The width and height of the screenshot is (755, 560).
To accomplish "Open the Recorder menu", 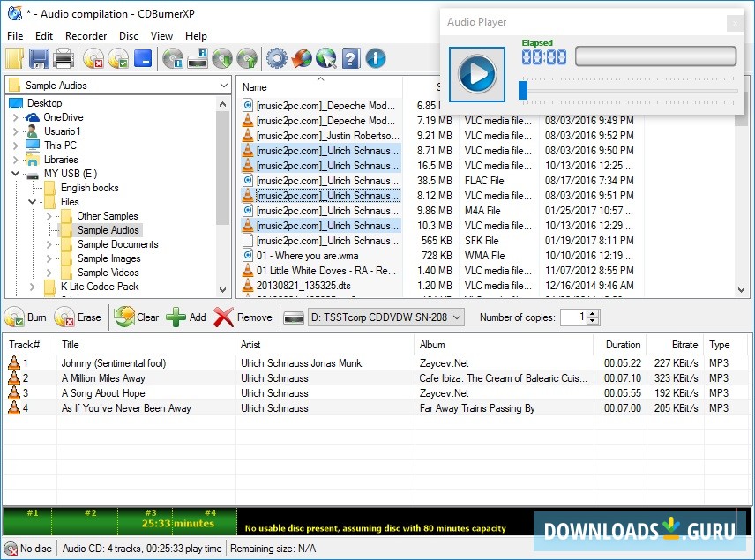I will [86, 36].
